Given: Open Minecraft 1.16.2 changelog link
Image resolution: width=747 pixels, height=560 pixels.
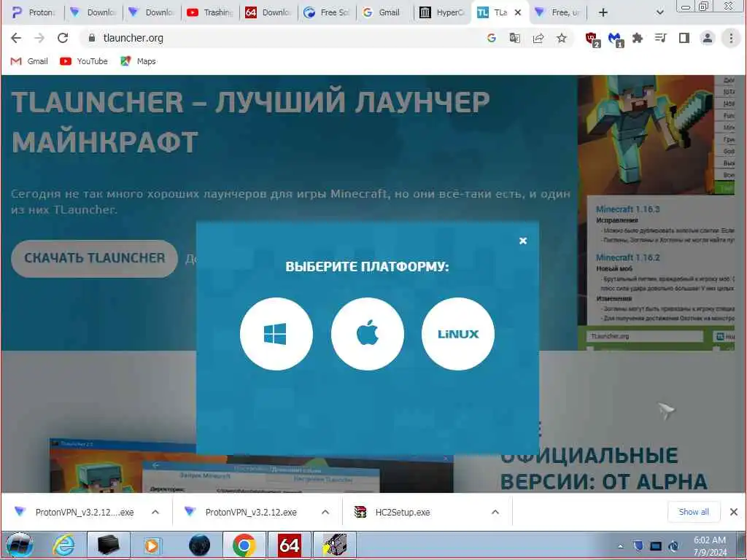Looking at the screenshot, I should 628,257.
